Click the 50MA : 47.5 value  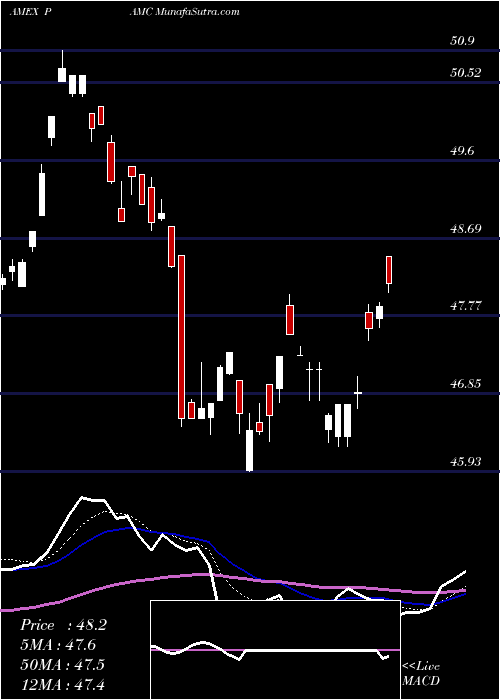(62, 665)
